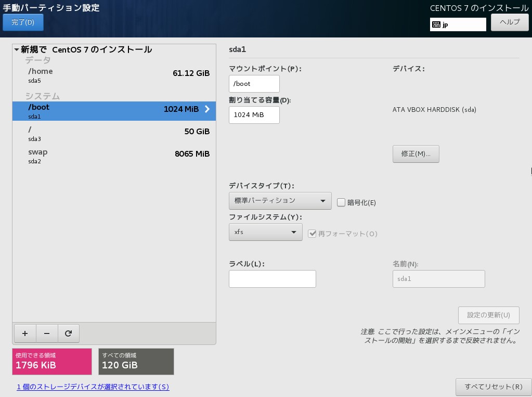Select the /home sda5 partition
This screenshot has height=397, width=532.
tap(114, 75)
